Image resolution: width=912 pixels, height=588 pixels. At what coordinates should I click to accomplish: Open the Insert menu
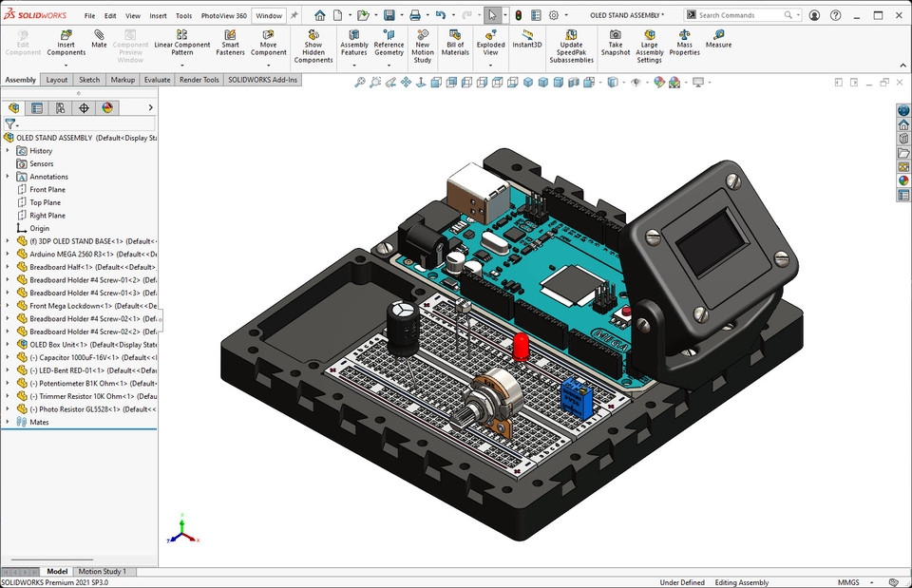pyautogui.click(x=157, y=15)
